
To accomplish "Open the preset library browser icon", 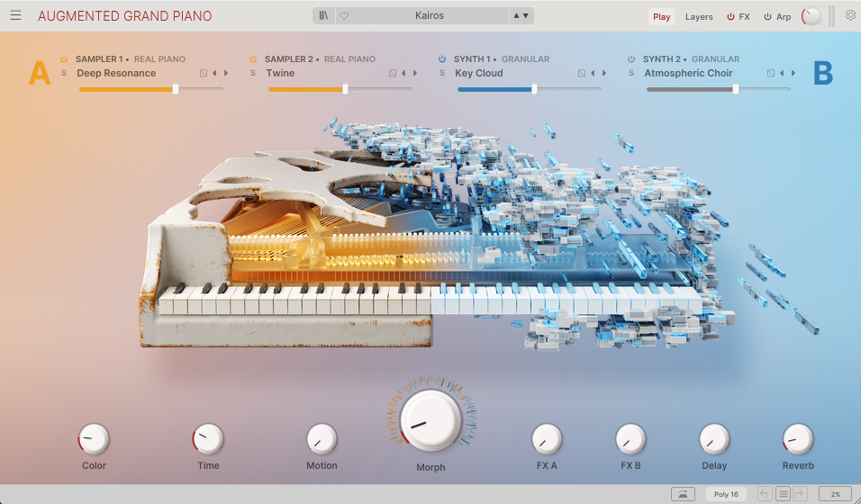I will pyautogui.click(x=323, y=16).
